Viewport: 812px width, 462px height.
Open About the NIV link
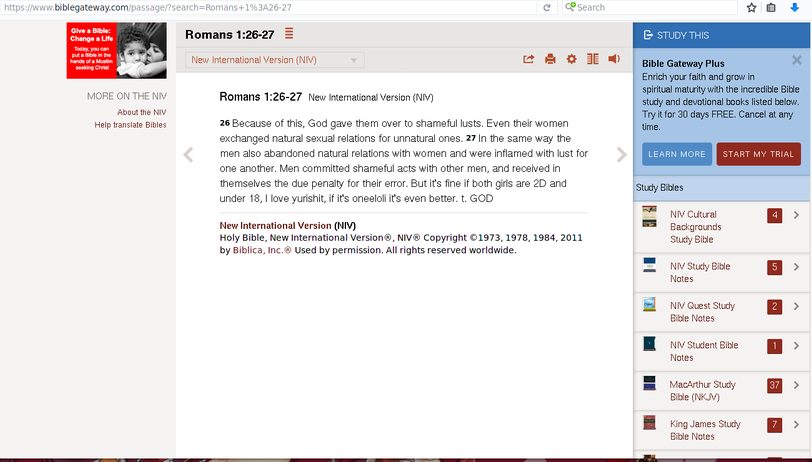pyautogui.click(x=141, y=112)
